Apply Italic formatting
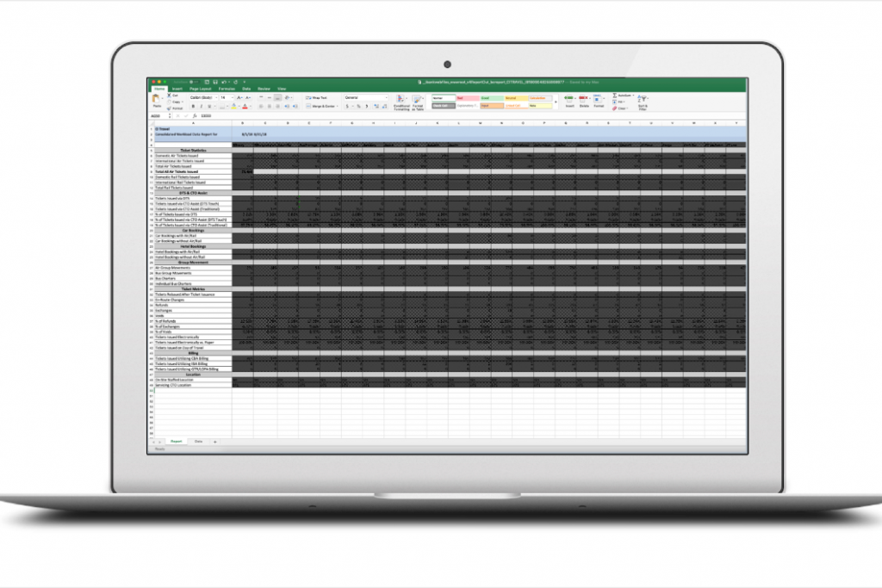The image size is (882, 588). pos(202,106)
